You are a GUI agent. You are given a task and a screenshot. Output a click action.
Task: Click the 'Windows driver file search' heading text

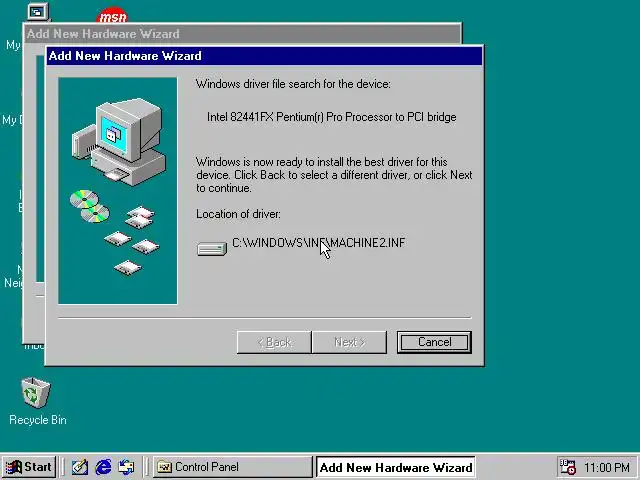293,84
